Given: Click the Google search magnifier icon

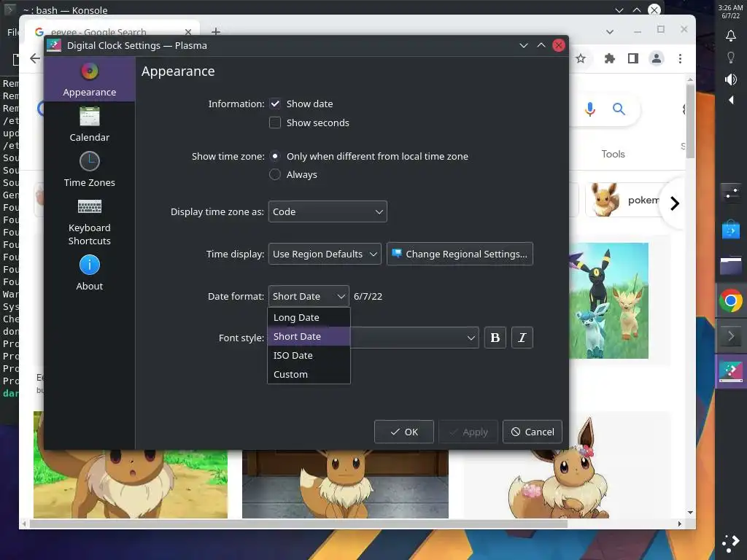Looking at the screenshot, I should pyautogui.click(x=619, y=109).
